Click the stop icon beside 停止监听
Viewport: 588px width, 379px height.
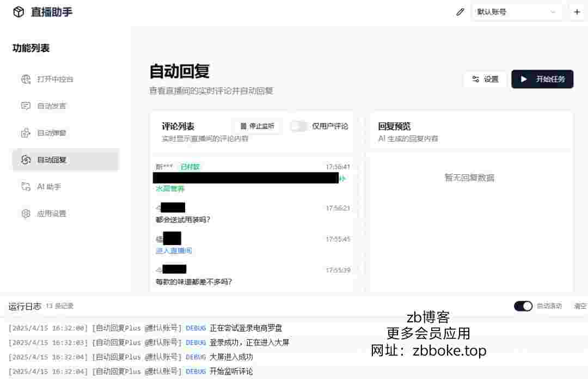point(243,126)
